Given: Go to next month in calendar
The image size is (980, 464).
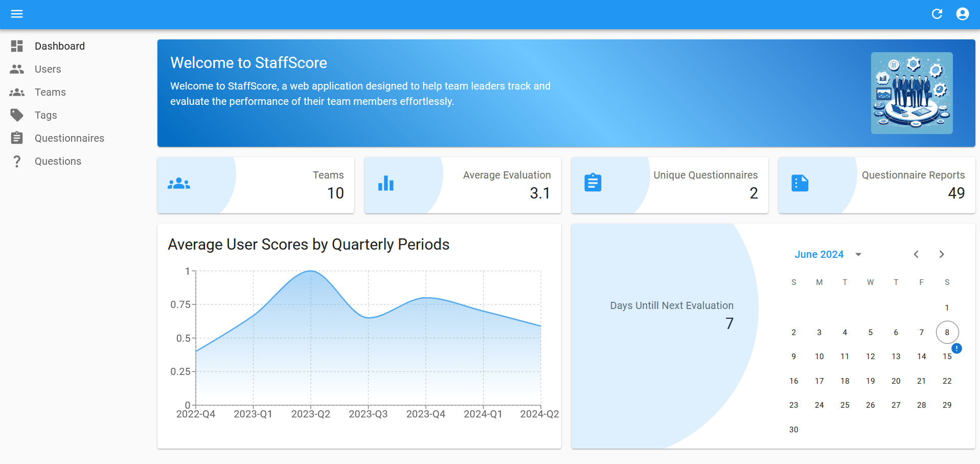Looking at the screenshot, I should (942, 254).
